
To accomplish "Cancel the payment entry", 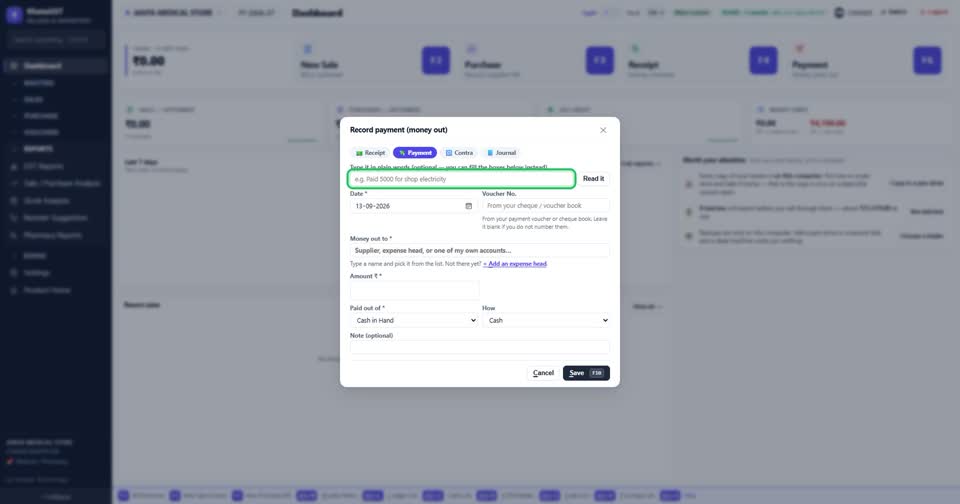I will pyautogui.click(x=543, y=373).
